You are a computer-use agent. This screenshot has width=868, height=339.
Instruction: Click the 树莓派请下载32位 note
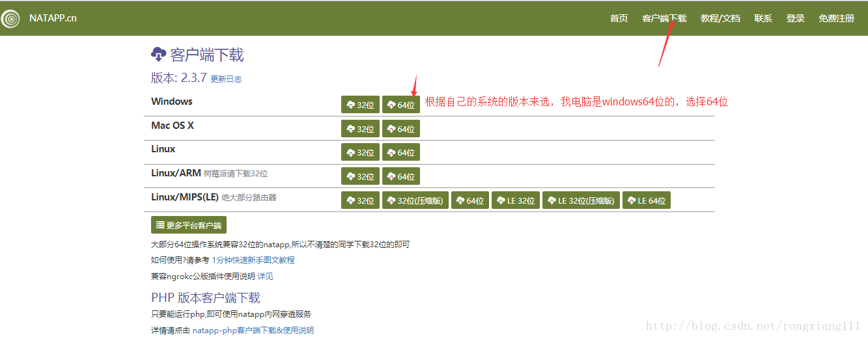click(x=236, y=174)
